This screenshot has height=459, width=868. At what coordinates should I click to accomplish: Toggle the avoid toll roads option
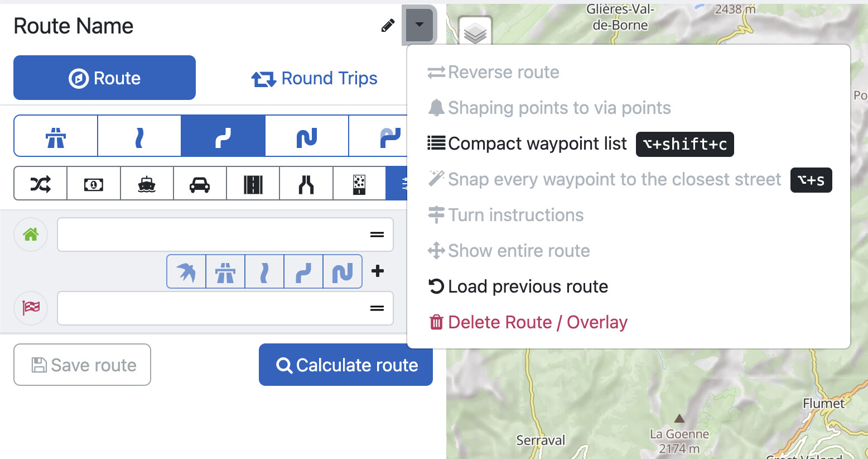click(94, 184)
